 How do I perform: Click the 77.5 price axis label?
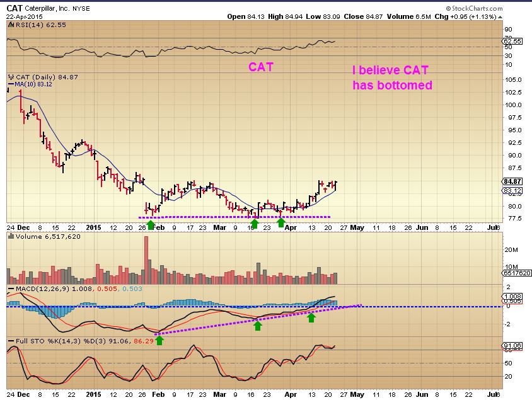(514, 219)
